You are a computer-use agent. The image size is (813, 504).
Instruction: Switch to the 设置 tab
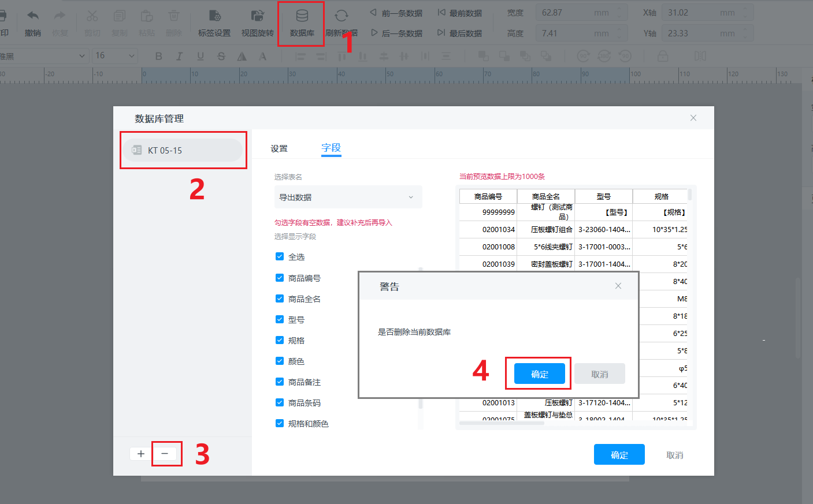[279, 148]
